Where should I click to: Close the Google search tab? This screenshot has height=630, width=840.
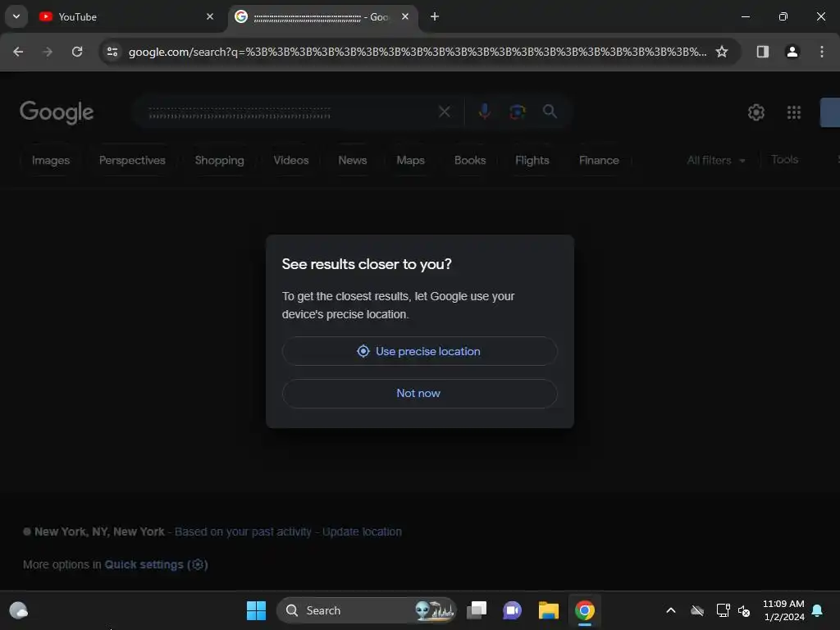pyautogui.click(x=405, y=16)
